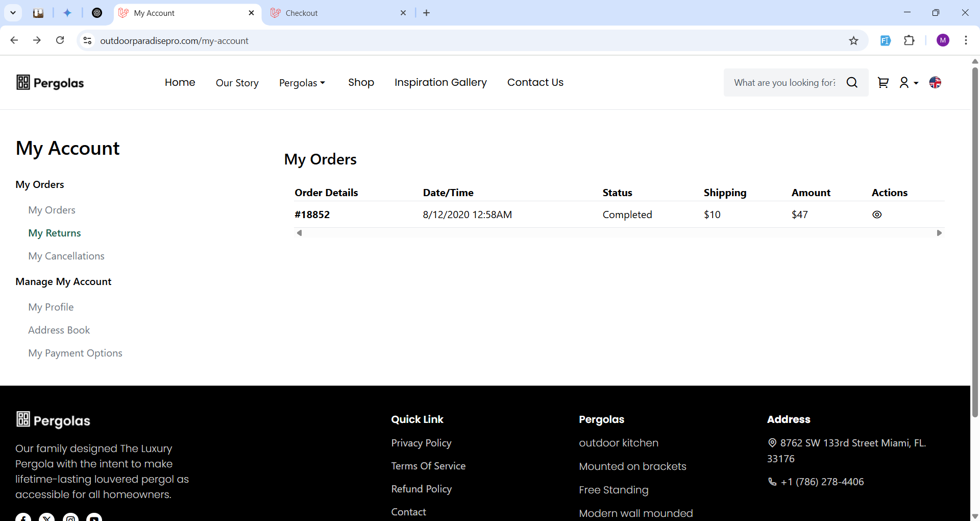Open outdoor kitchen footer link
Viewport: 980px width, 521px height.
point(618,443)
